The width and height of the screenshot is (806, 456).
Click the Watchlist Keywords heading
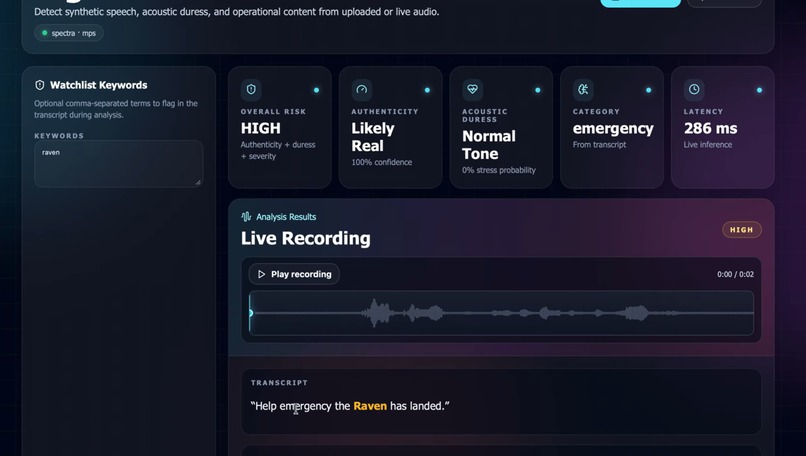[99, 85]
